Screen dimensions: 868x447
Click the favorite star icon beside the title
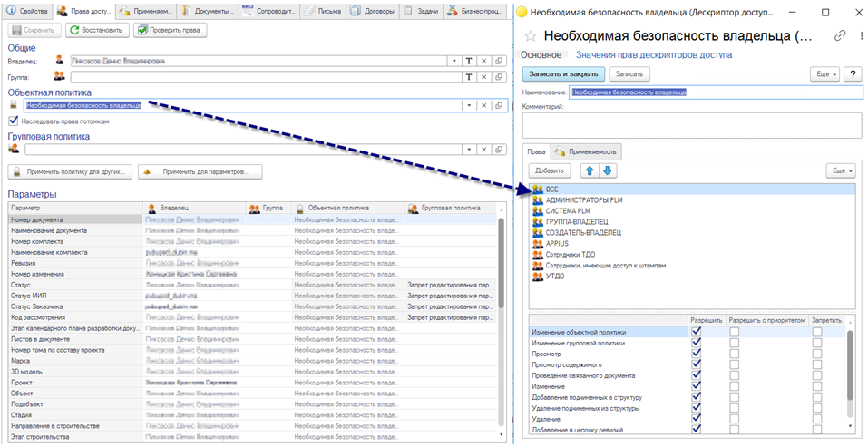coord(531,36)
